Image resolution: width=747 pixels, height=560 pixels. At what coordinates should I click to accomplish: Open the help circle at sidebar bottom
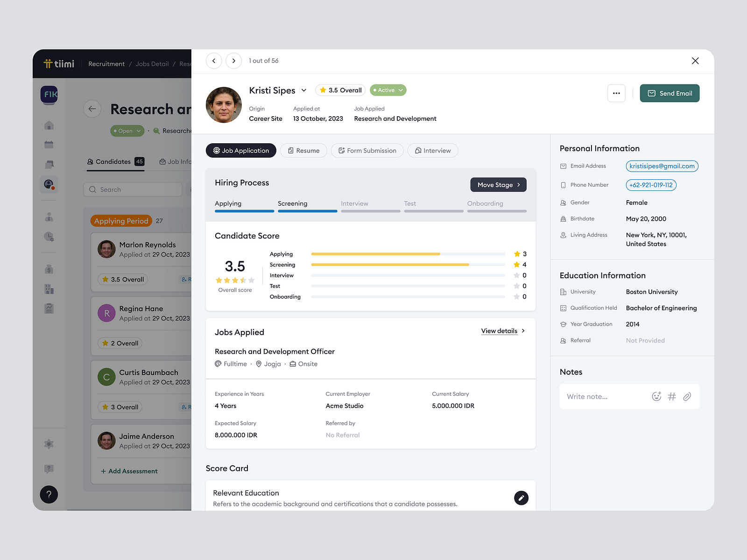point(49,494)
